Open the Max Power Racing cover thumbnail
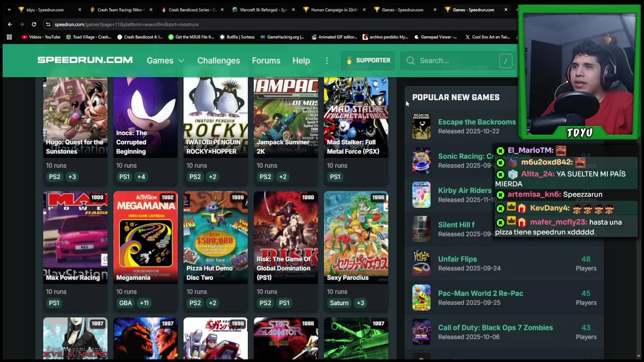Viewport: 644px width, 362px height. [x=75, y=237]
